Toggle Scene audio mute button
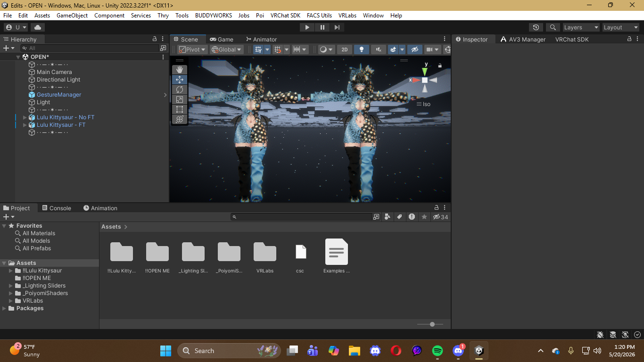Image resolution: width=644 pixels, height=362 pixels. [x=379, y=49]
